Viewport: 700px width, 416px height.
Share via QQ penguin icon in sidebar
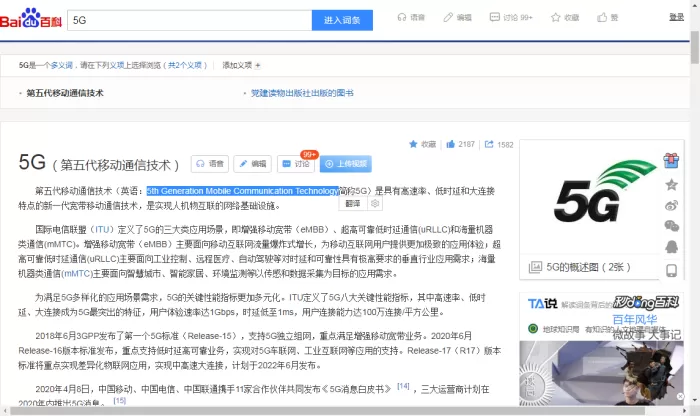(x=671, y=247)
